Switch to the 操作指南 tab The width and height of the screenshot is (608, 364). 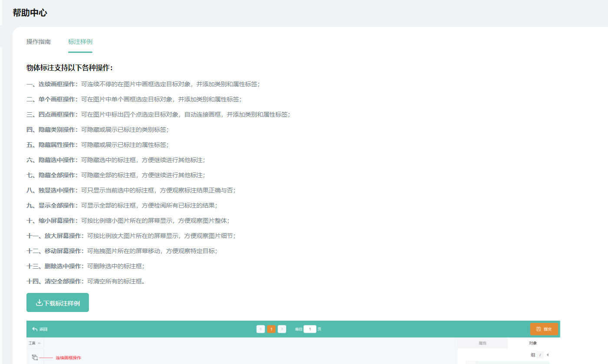[39, 42]
